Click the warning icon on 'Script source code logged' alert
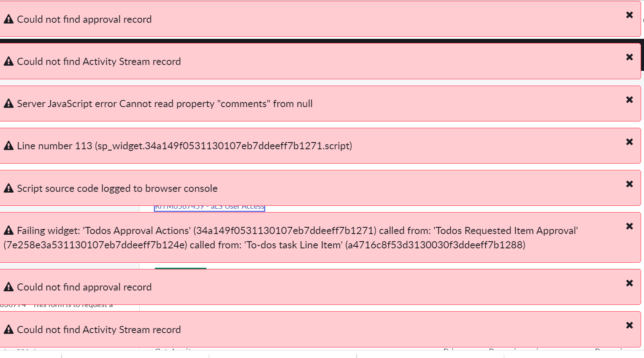Screen dimensions: 644x358 click(8, 188)
